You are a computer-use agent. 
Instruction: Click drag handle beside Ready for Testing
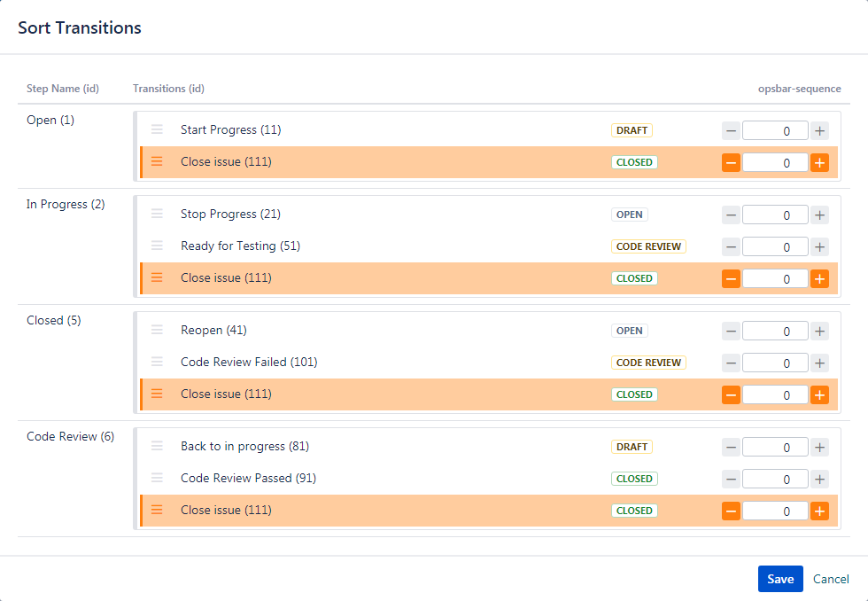click(157, 246)
